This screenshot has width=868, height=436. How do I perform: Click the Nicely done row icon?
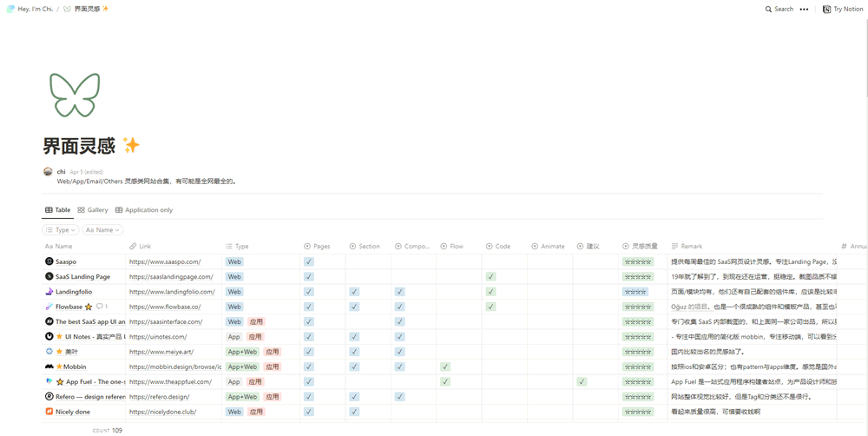[49, 412]
